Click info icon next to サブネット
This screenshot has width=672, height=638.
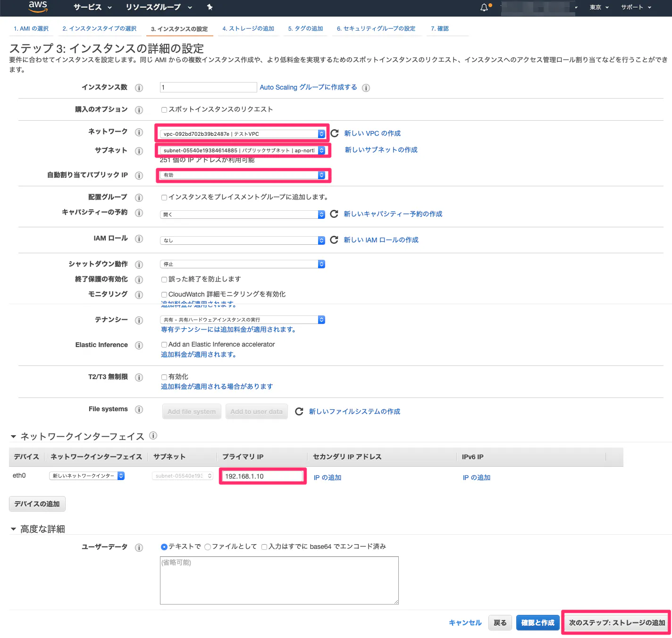(139, 151)
